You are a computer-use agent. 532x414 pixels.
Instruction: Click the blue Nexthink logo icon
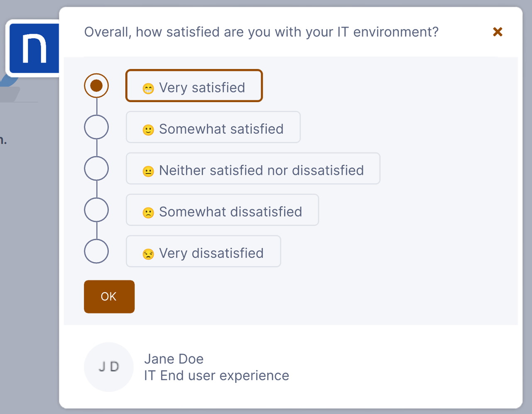tap(34, 48)
